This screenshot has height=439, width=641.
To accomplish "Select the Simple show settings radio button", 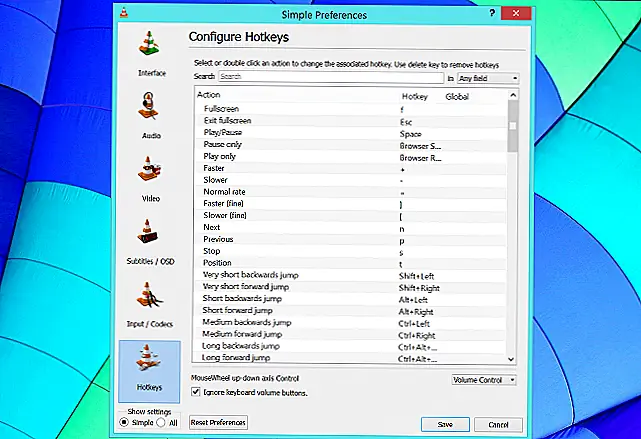I will pyautogui.click(x=124, y=422).
